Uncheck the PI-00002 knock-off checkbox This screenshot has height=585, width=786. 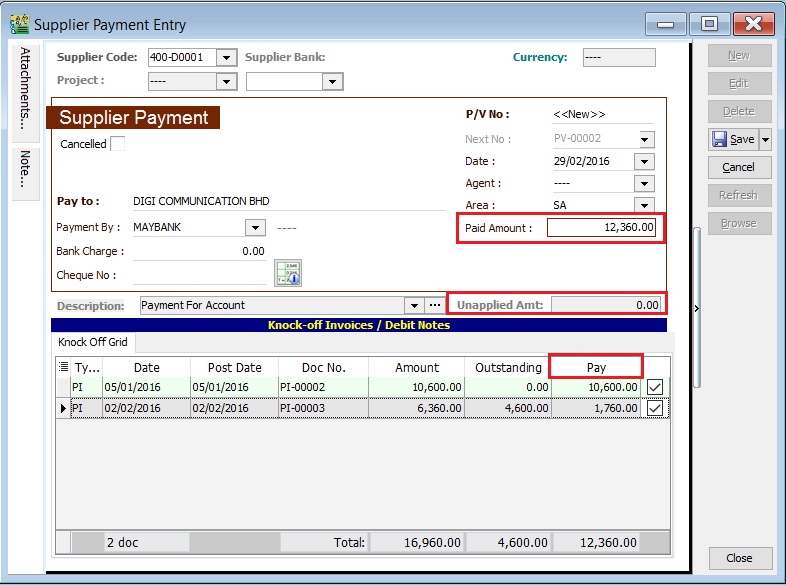[x=655, y=387]
